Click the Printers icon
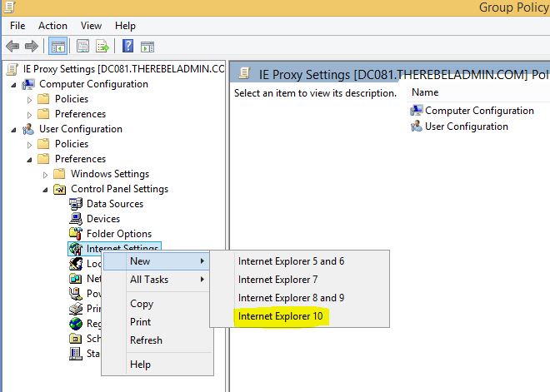Image resolution: width=550 pixels, height=392 pixels. [76, 309]
